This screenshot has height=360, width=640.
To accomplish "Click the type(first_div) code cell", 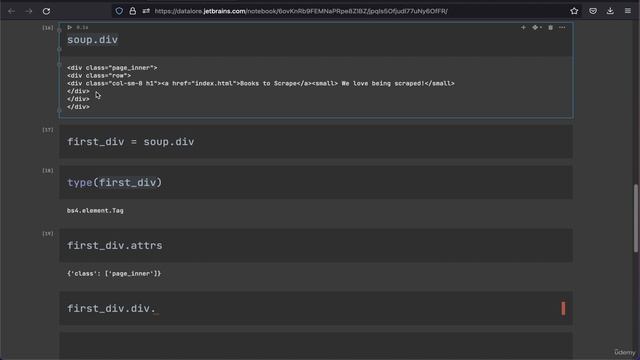I will point(316,182).
